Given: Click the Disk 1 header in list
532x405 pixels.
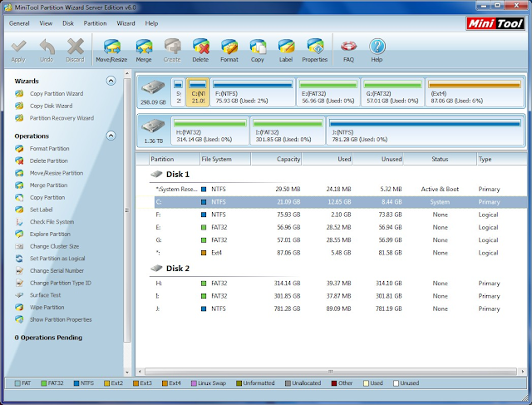Looking at the screenshot, I should [x=170, y=174].
